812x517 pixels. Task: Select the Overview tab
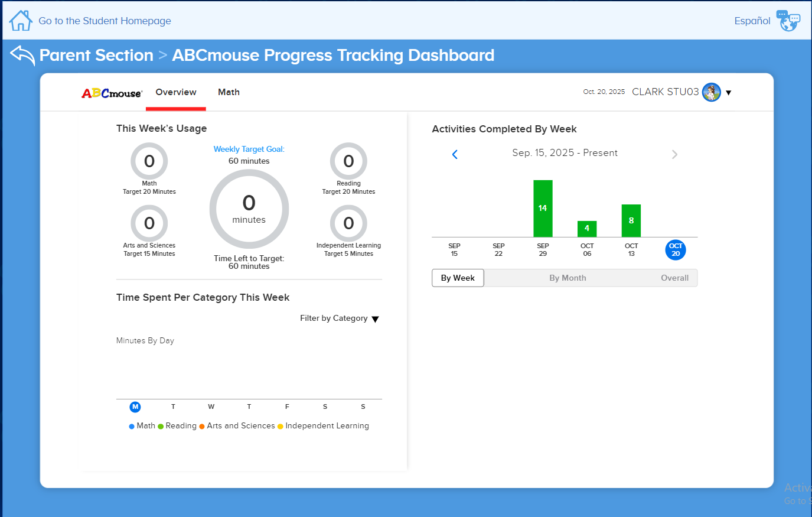[x=176, y=92]
